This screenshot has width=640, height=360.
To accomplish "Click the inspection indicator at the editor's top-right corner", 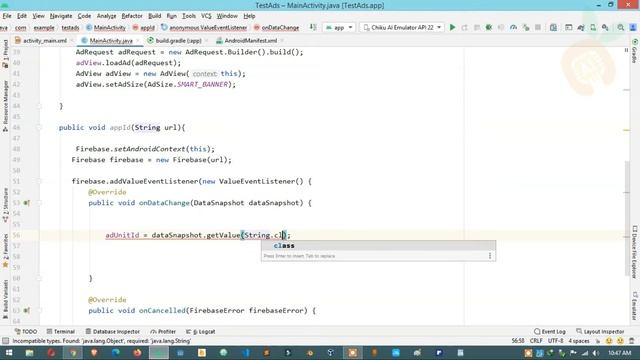I will click(x=626, y=51).
